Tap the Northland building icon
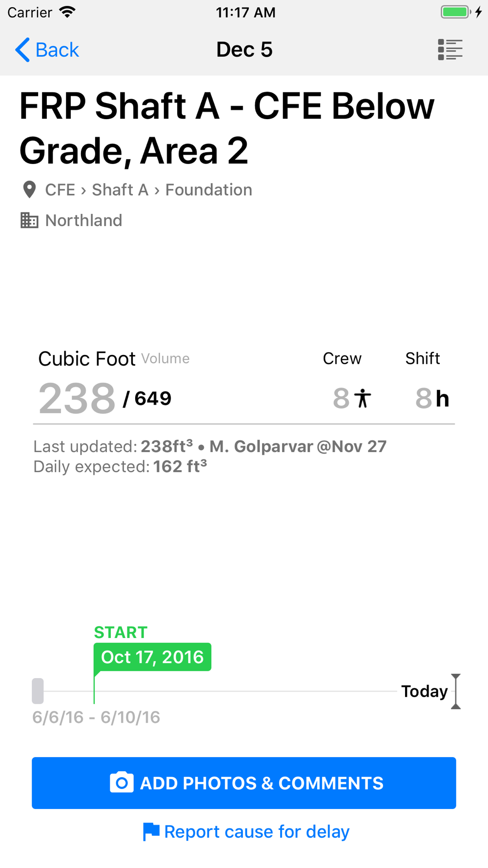Viewport: 488px width, 868px height. (x=29, y=221)
